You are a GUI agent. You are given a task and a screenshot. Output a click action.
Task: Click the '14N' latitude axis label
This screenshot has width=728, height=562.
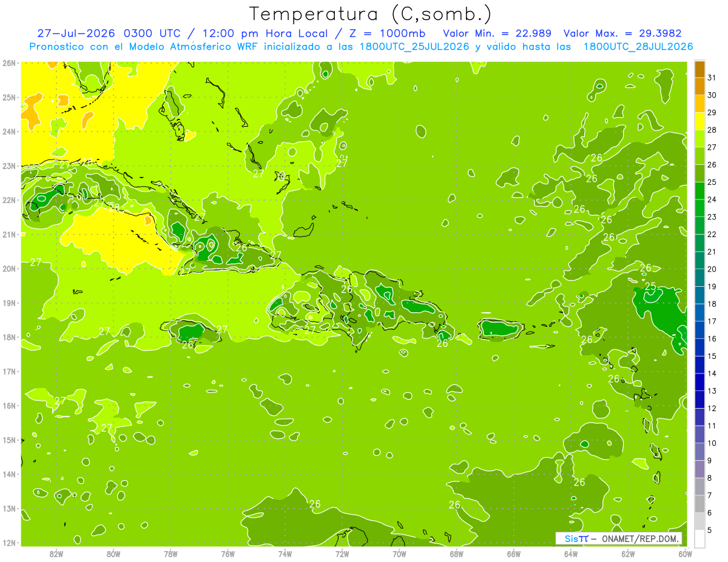tap(9, 474)
